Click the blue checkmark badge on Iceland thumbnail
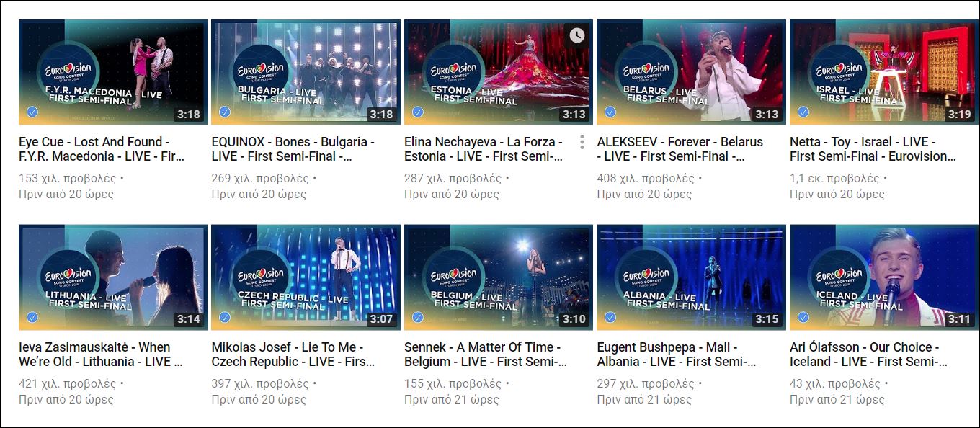This screenshot has width=980, height=428. [x=803, y=317]
